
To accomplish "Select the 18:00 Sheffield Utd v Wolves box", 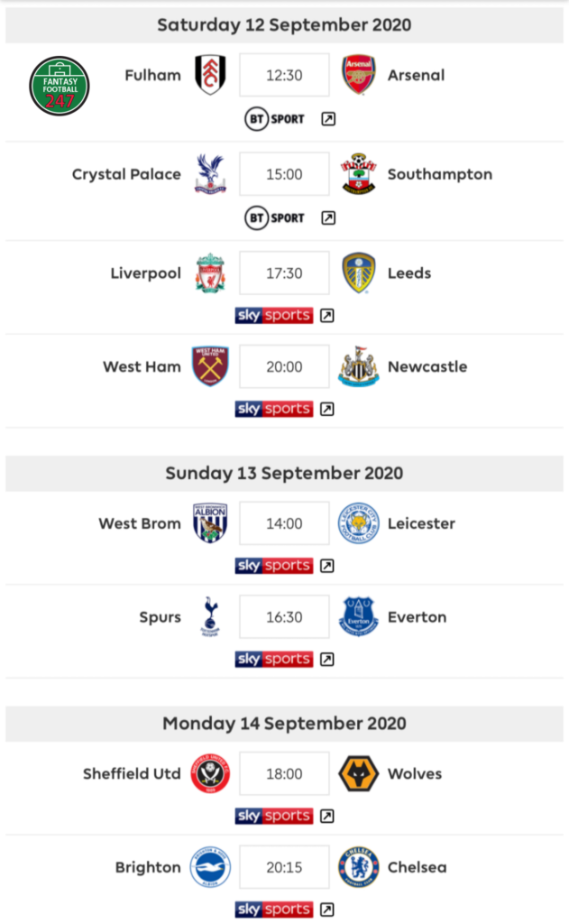I will click(284, 773).
